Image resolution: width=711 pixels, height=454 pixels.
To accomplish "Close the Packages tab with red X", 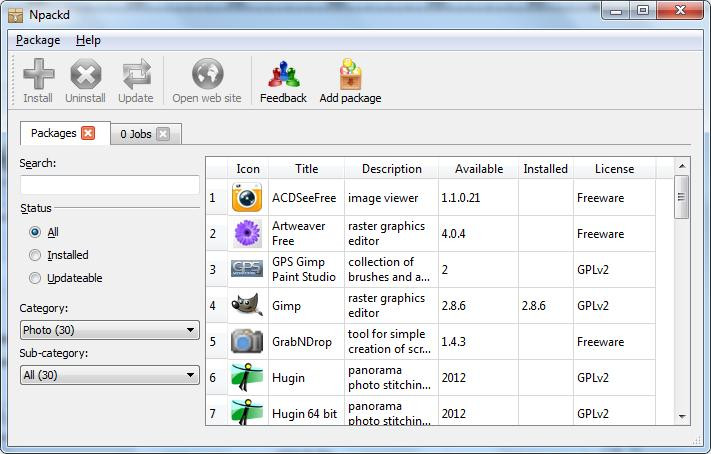I will [88, 133].
